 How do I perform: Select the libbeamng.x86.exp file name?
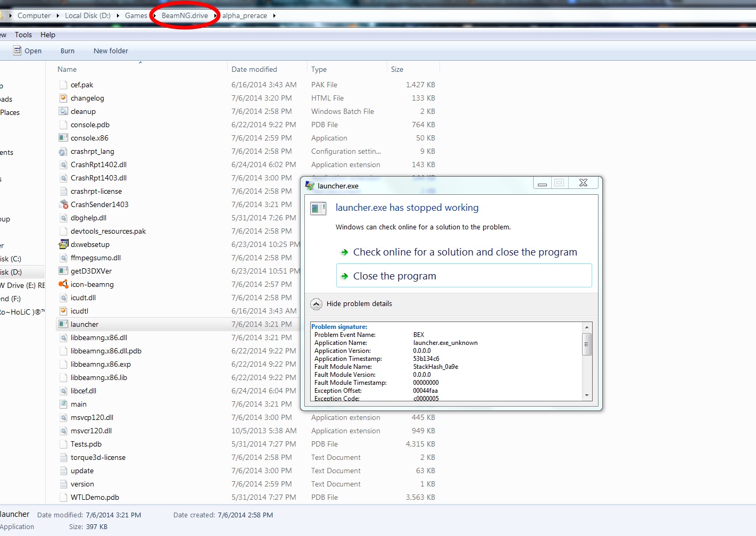[101, 364]
